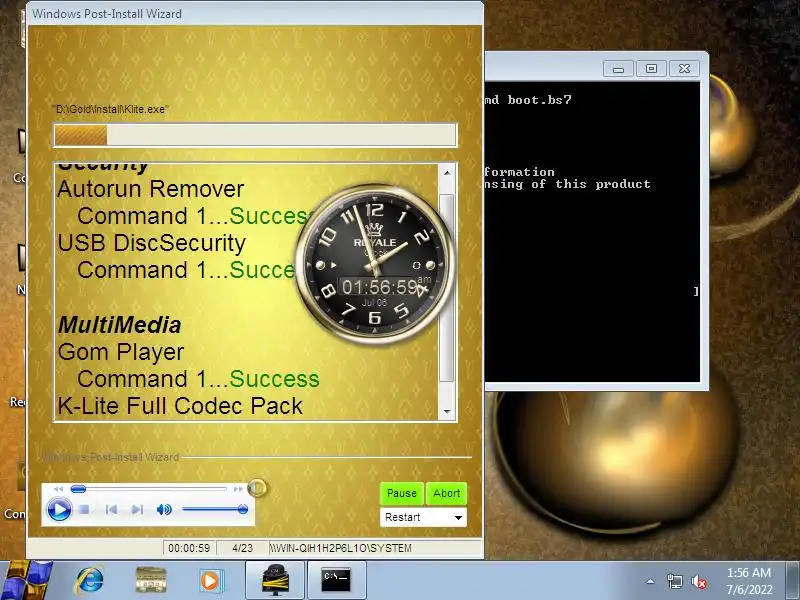Open the Windows Start button
The image size is (800, 600).
pos(26,580)
